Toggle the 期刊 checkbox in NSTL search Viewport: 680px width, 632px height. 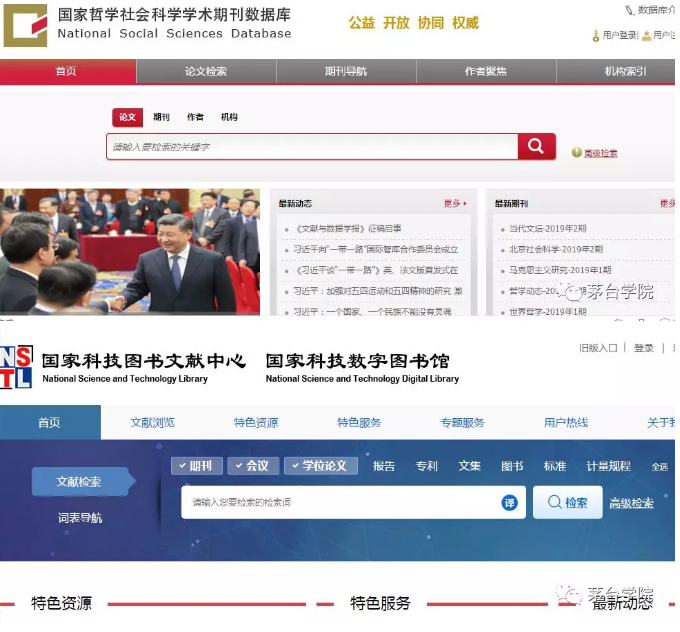179,466
